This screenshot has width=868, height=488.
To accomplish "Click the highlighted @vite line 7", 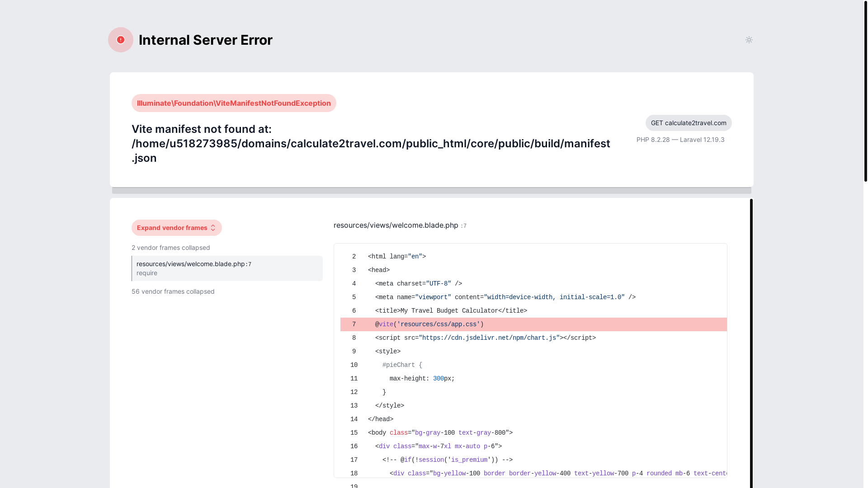I will [533, 324].
